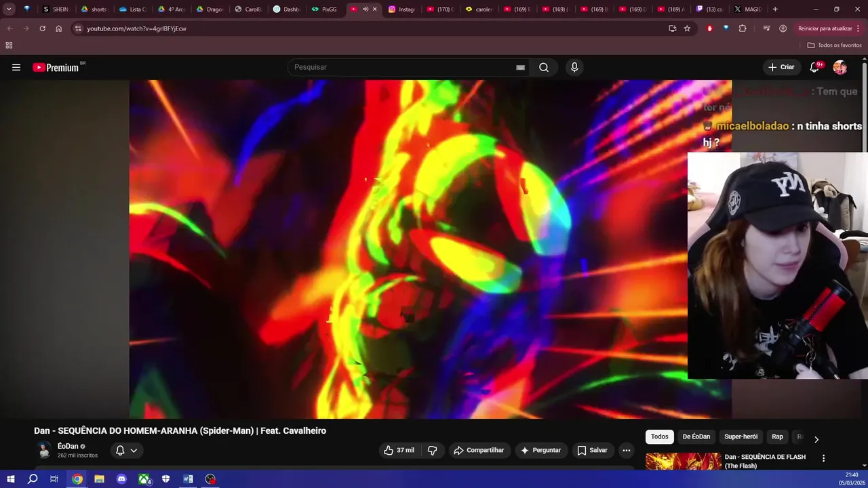Open File Explorer from the taskbar
868x488 pixels.
point(99,479)
